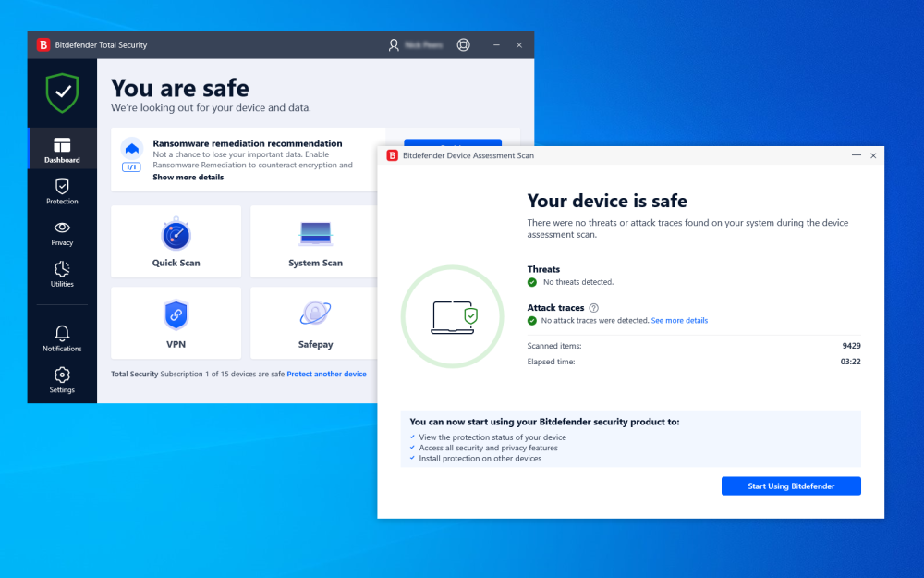Open the Safepay tile

(315, 323)
